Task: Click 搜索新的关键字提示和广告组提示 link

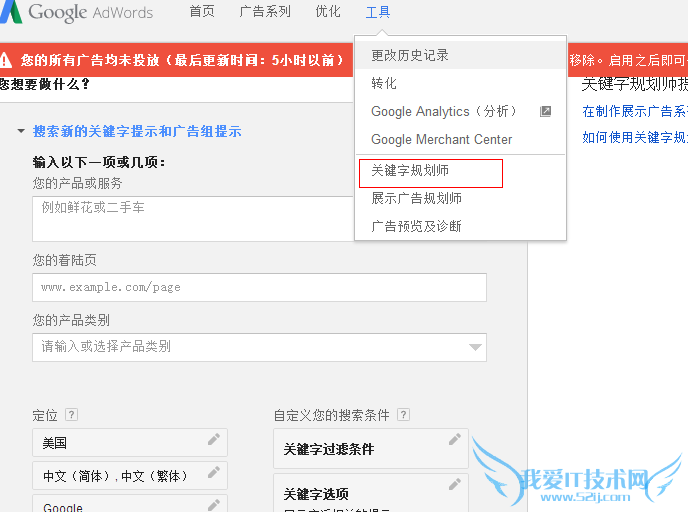Action: (x=137, y=131)
